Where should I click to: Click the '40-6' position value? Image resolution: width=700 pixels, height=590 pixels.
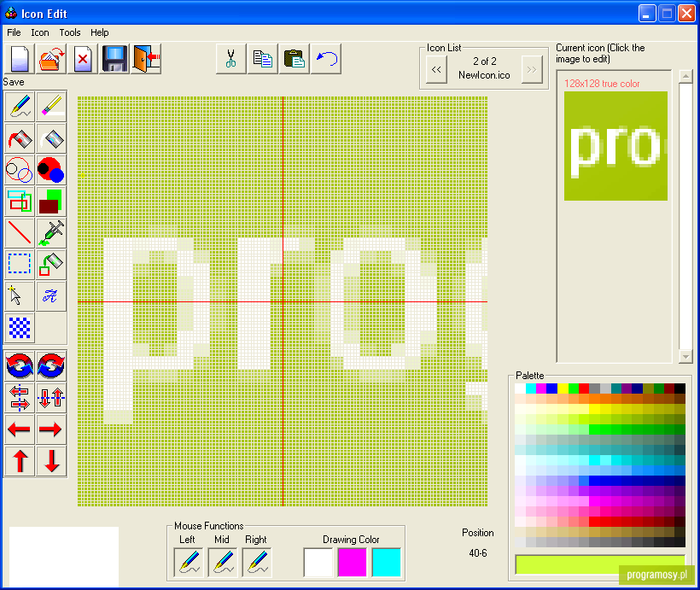[x=478, y=553]
